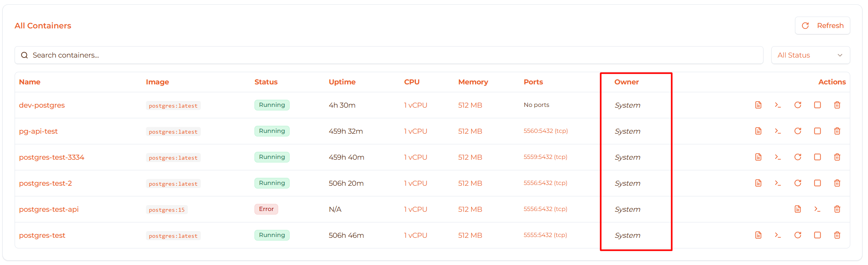The width and height of the screenshot is (868, 265).
Task: Expand the All Status filter dropdown
Action: point(810,55)
